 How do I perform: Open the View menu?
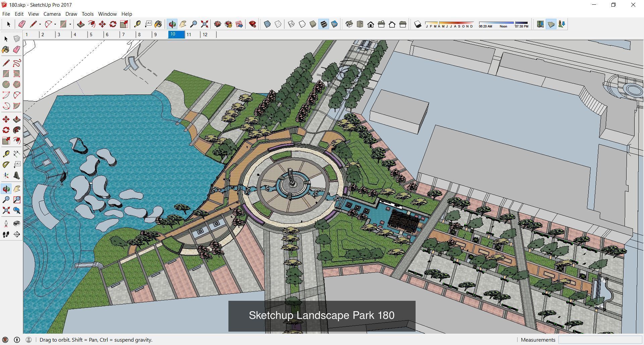tap(33, 14)
